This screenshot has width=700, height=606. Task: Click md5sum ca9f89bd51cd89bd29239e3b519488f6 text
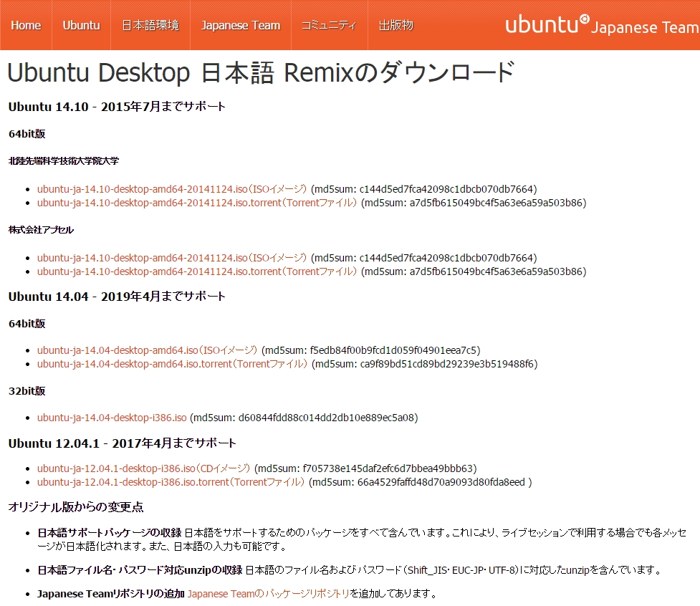point(425,364)
